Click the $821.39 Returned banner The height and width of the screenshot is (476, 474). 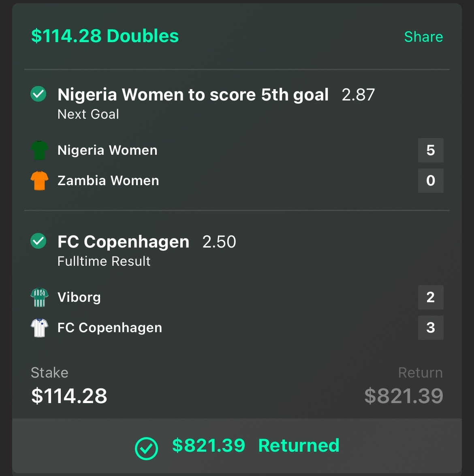click(x=237, y=446)
